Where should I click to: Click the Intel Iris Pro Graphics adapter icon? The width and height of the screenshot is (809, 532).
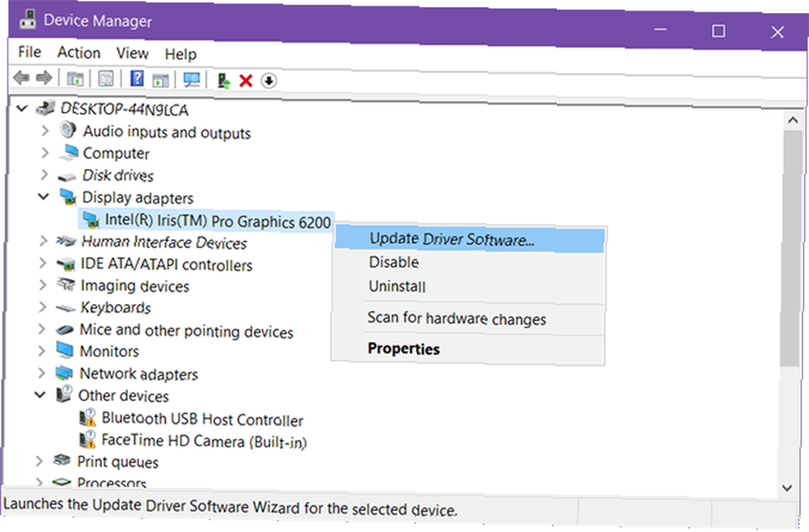[91, 220]
